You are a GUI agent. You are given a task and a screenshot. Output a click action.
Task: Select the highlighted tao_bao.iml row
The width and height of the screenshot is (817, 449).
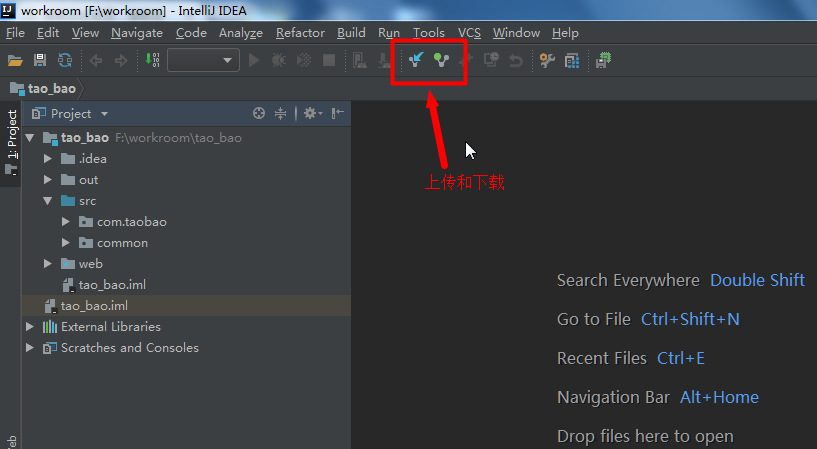(x=185, y=306)
